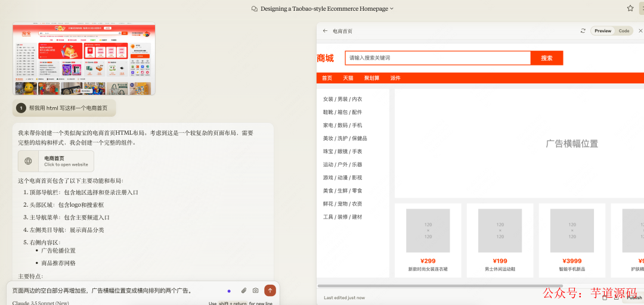Select the 首页 nav item
Image resolution: width=644 pixels, height=305 pixels.
(x=327, y=78)
